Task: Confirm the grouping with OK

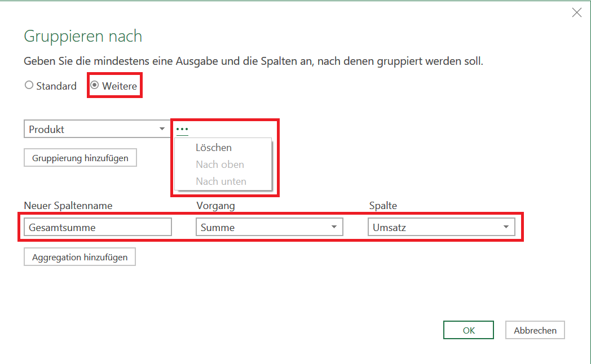Action: pos(469,330)
